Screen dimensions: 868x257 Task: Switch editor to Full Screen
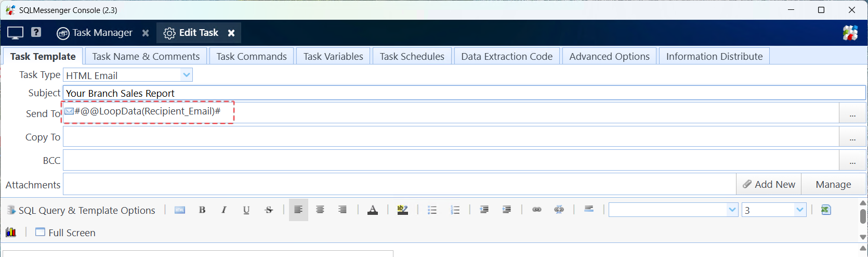click(65, 233)
